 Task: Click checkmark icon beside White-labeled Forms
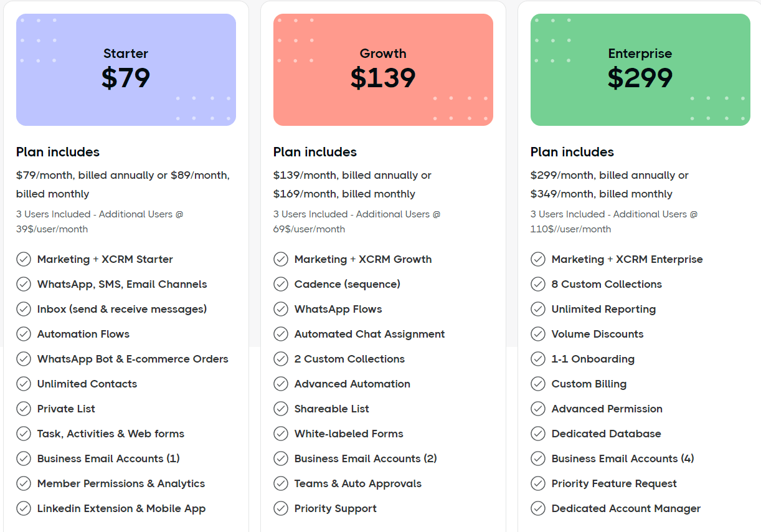(x=281, y=434)
